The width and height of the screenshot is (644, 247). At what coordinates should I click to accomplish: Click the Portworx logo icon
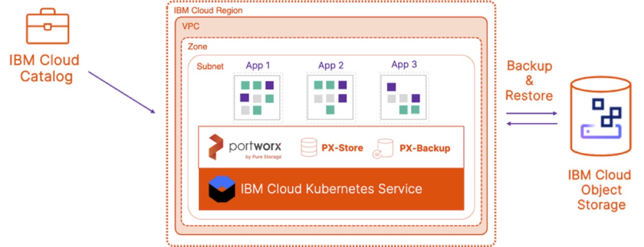216,147
